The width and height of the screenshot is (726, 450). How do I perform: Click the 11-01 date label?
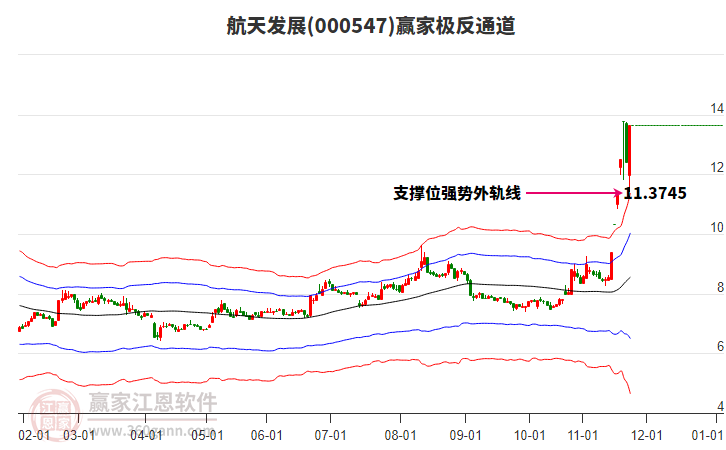pyautogui.click(x=582, y=436)
